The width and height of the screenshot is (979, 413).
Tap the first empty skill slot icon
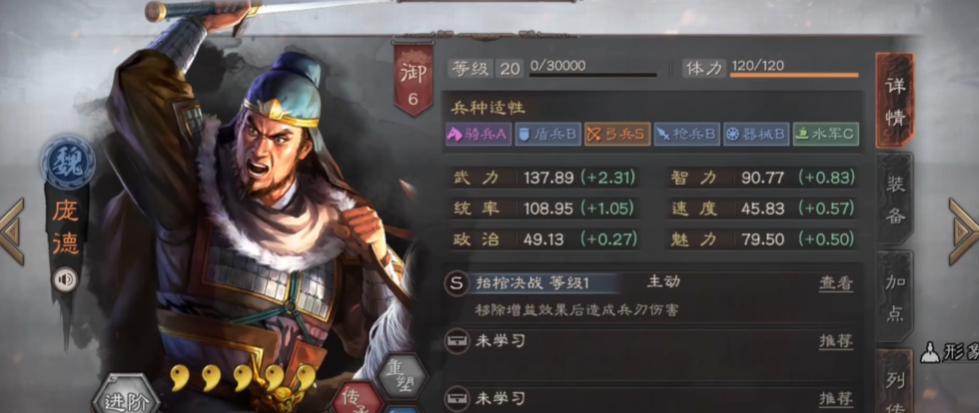point(457,341)
